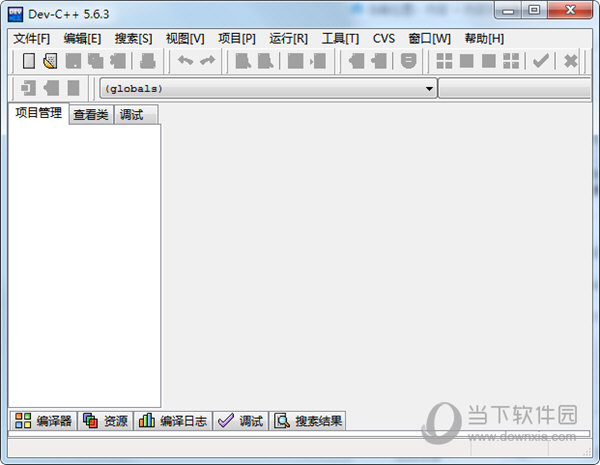
Task: Maximize the Dev-C++ window
Action: pyautogui.click(x=534, y=10)
